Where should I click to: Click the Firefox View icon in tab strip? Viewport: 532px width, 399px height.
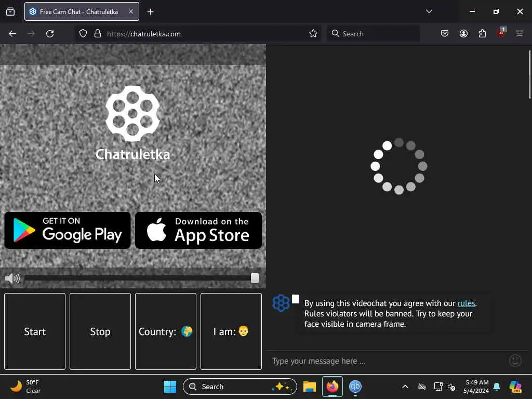click(x=10, y=11)
